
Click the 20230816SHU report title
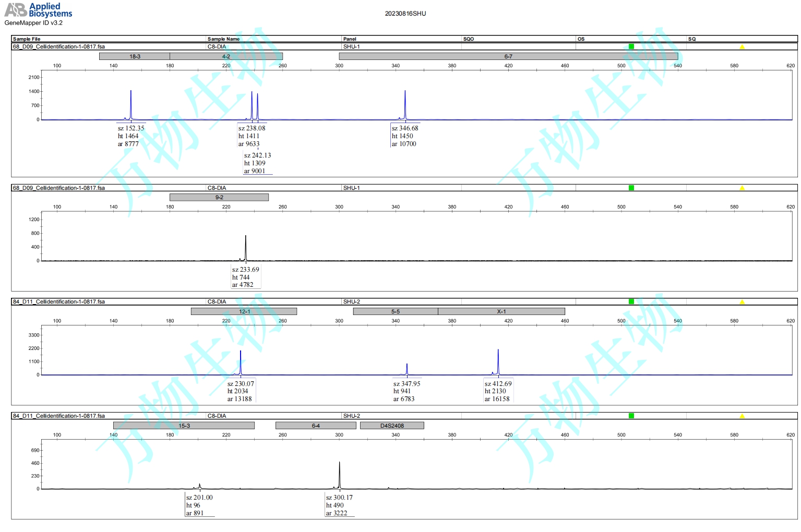(x=405, y=14)
